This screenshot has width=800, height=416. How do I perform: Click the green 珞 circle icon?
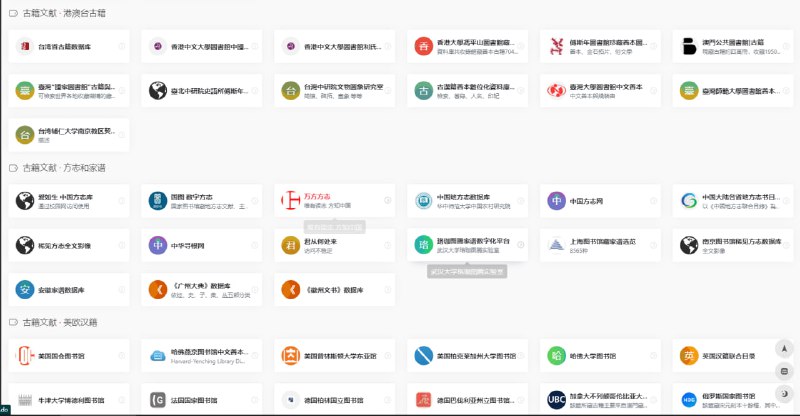423,245
